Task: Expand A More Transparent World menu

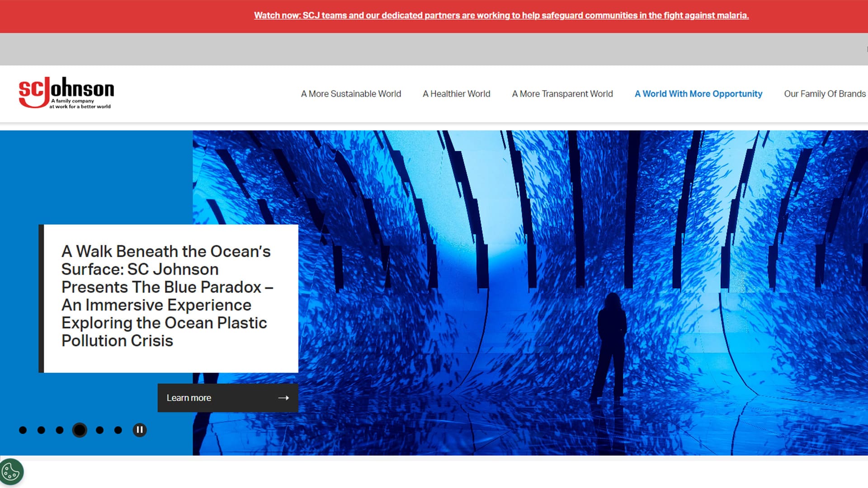Action: (562, 94)
